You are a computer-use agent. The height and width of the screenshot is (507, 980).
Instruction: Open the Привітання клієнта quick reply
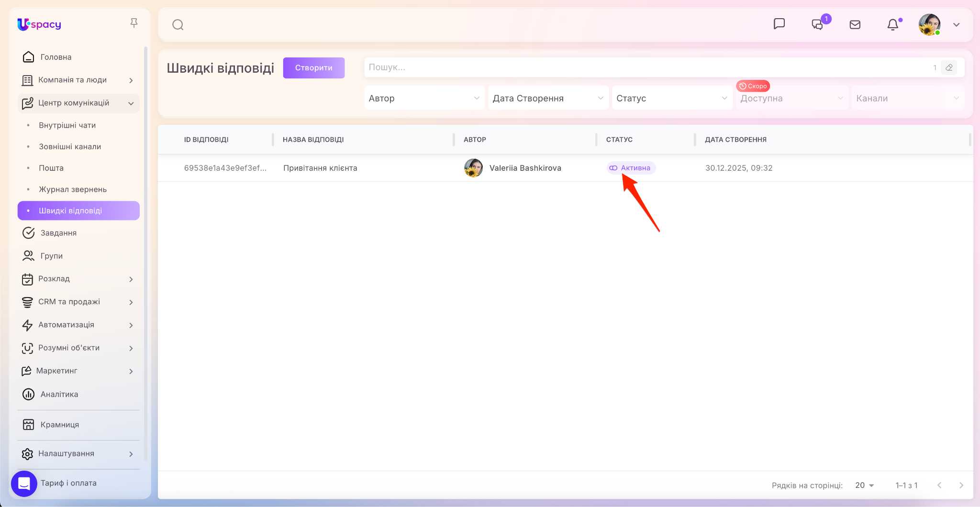tap(320, 168)
